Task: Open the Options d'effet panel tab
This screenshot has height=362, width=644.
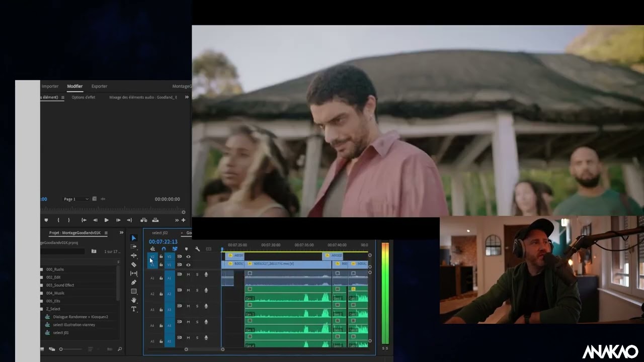Action: click(x=84, y=97)
